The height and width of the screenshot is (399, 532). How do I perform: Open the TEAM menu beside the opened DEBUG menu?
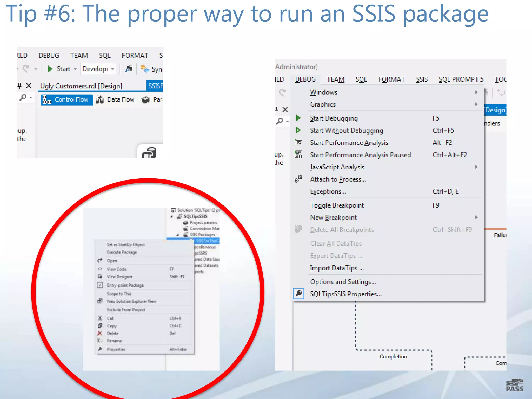[x=335, y=79]
